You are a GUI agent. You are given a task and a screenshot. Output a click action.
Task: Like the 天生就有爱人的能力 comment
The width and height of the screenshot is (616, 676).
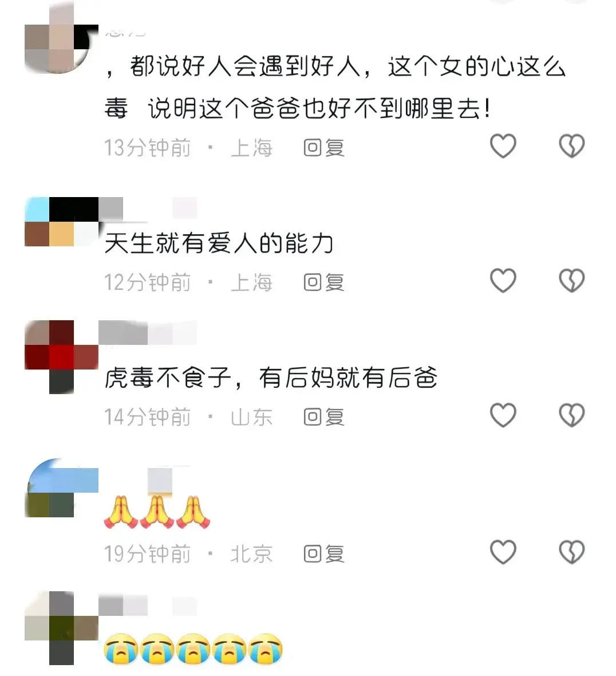pos(503,281)
